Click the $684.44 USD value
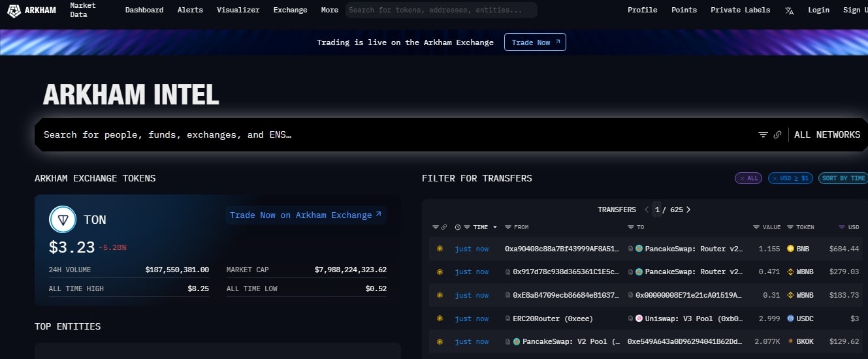The height and width of the screenshot is (359, 868). (x=844, y=249)
